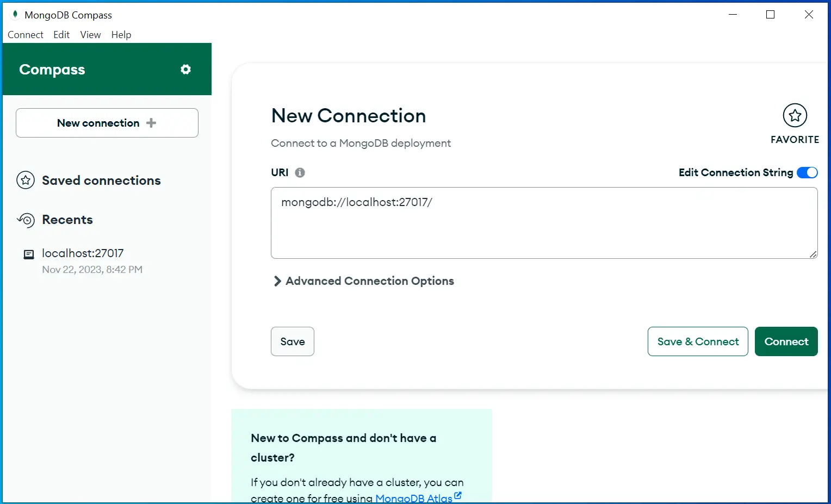The width and height of the screenshot is (831, 504).
Task: Open Compass settings gear icon
Action: click(186, 69)
